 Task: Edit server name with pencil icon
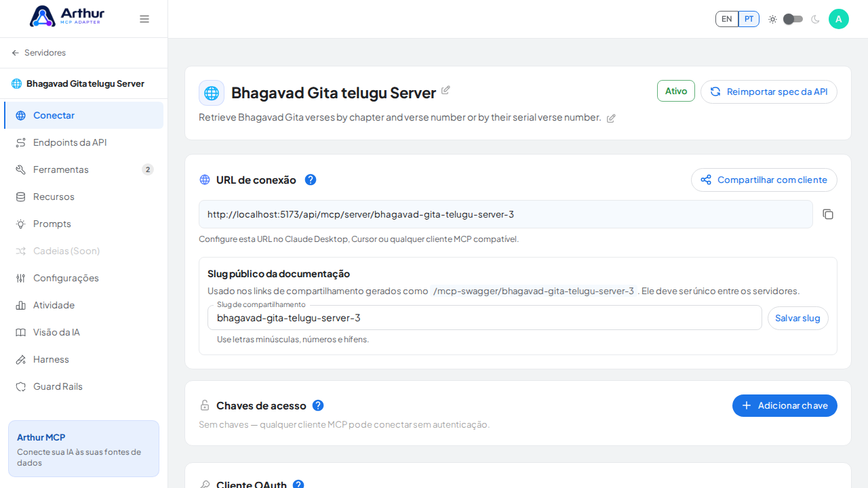(446, 90)
